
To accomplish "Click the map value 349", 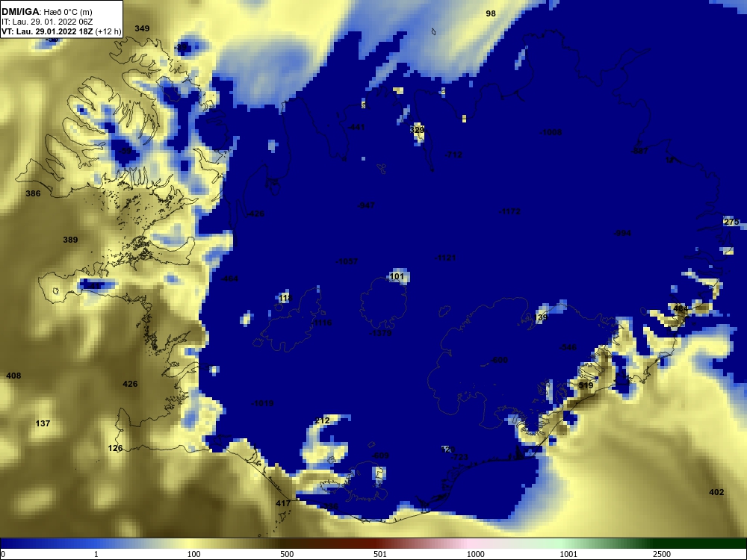I will [142, 28].
